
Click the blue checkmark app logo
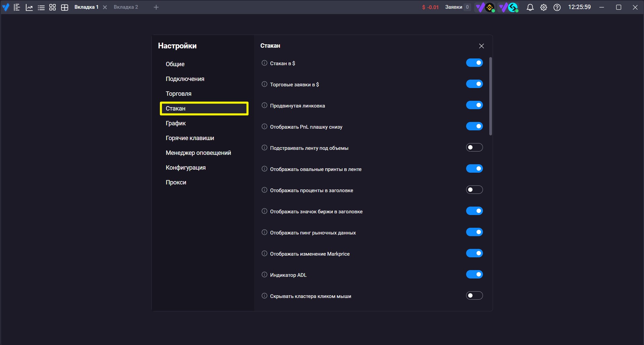[6, 7]
